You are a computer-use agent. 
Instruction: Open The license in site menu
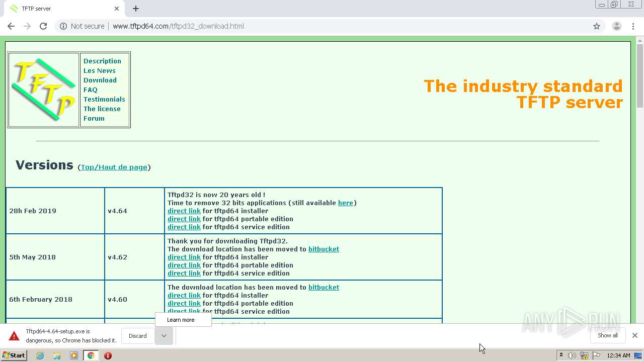click(x=102, y=109)
